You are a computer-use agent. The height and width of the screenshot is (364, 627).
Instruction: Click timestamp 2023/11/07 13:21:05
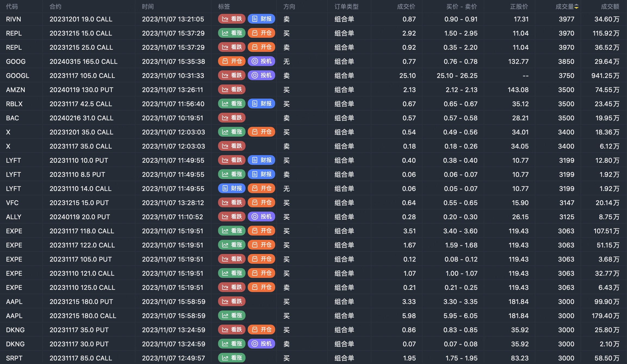[x=173, y=19]
